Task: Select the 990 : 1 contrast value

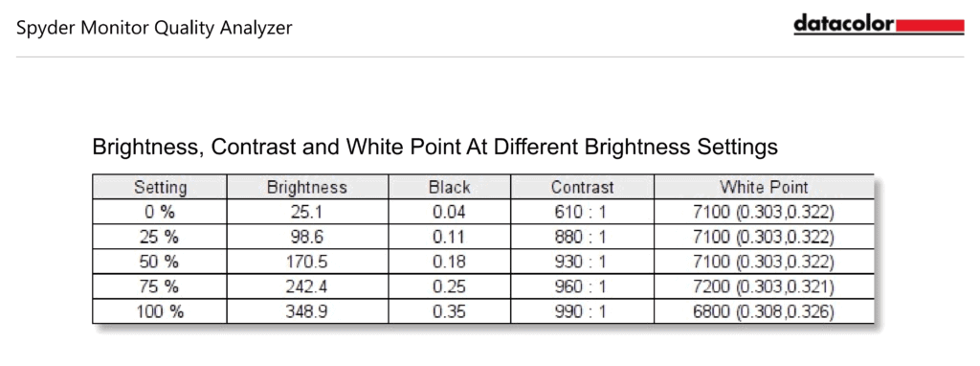Action: click(x=581, y=311)
